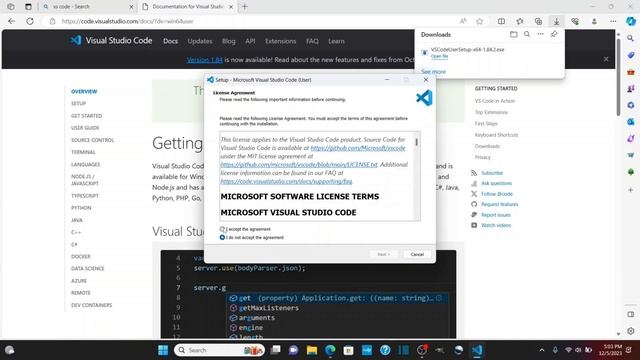The image size is (640, 360).
Task: Click the Read aloud icon in address bar
Action: click(463, 21)
